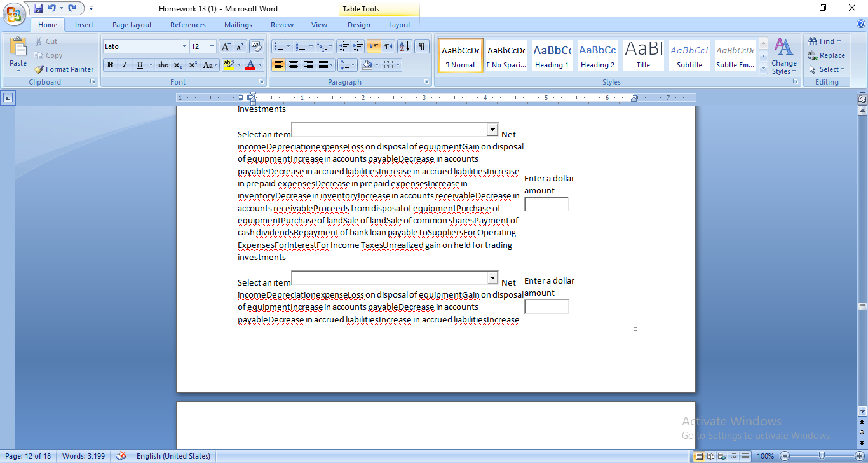Open the Page Layout tab
The width and height of the screenshot is (868, 463).
click(132, 25)
